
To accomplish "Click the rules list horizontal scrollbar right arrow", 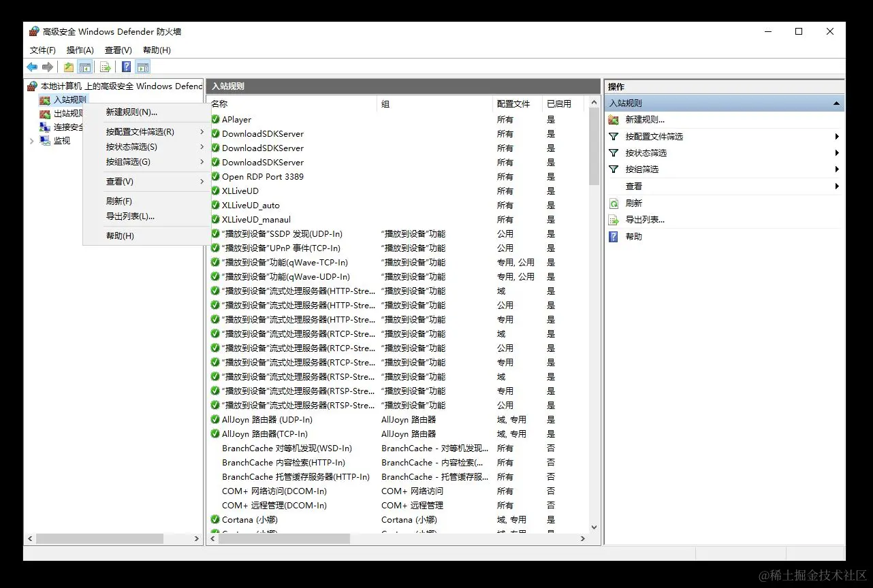I will point(582,538).
